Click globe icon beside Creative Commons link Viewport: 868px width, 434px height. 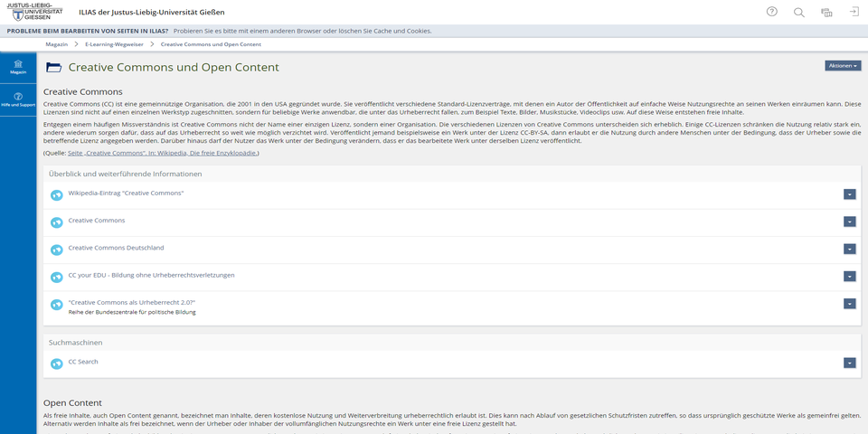(x=56, y=222)
